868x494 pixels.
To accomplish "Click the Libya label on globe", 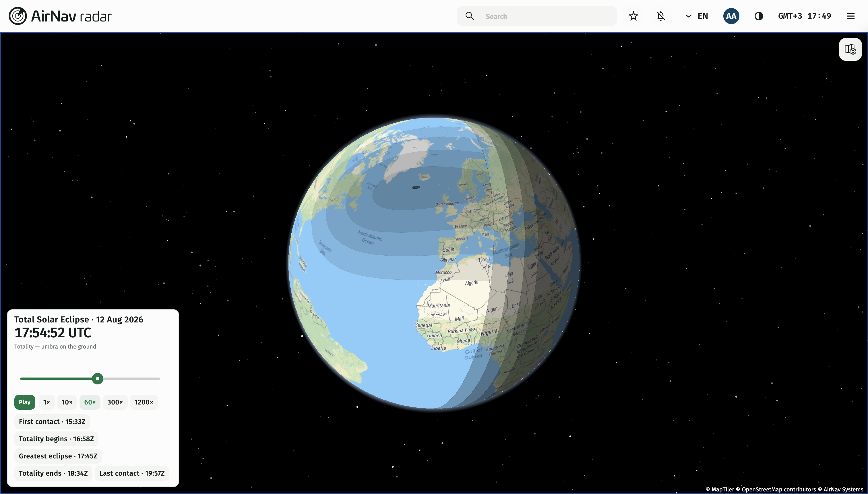I will [509, 275].
